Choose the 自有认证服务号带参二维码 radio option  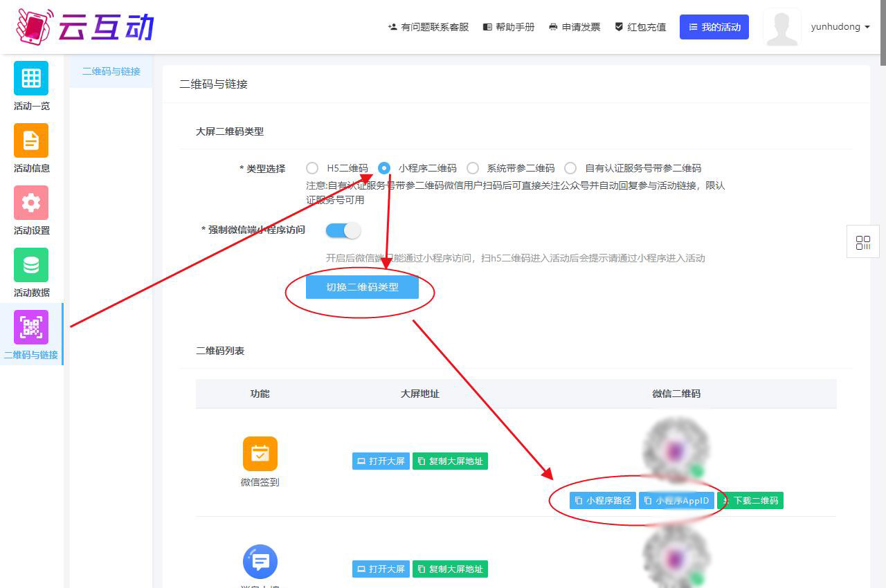[x=570, y=168]
